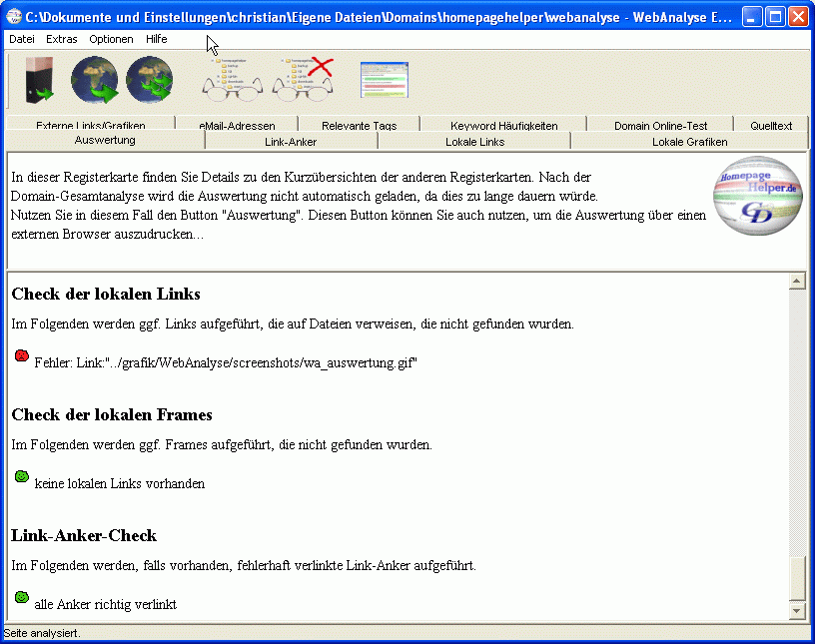Click the colored report page toolbar icon
The image size is (815, 644).
coord(385,81)
